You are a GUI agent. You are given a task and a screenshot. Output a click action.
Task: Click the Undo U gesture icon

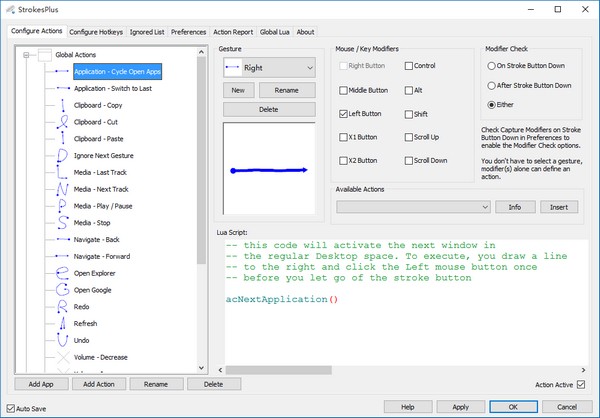point(62,340)
